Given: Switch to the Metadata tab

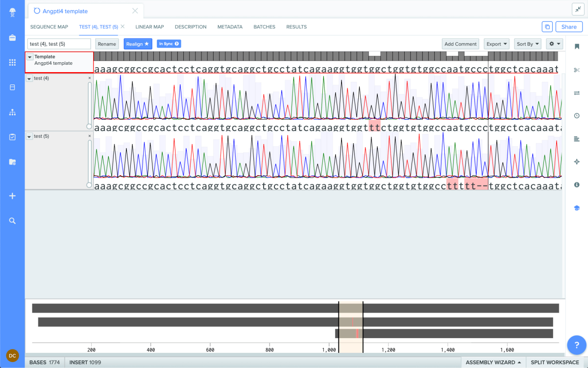Looking at the screenshot, I should [x=230, y=27].
